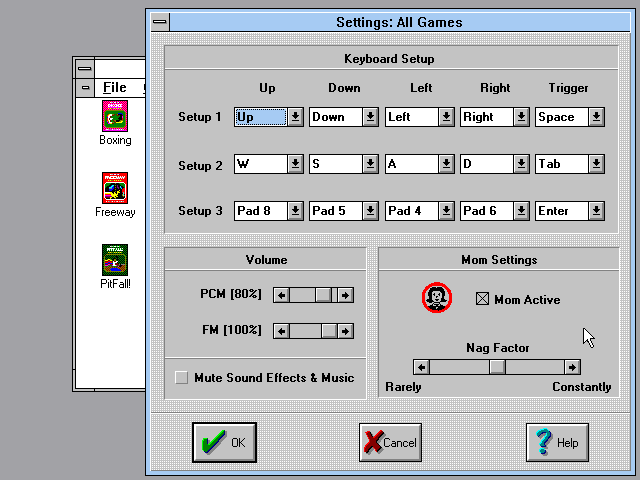Viewport: 640px width, 480px height.
Task: Open Help for settings
Action: (556, 442)
